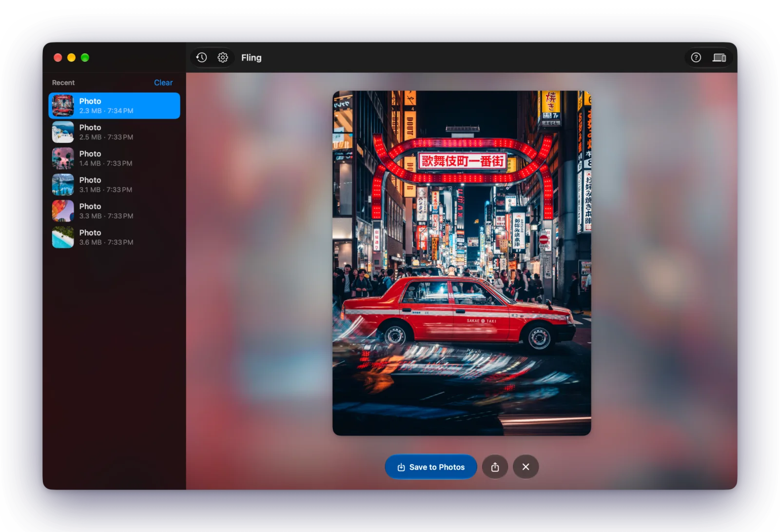The image size is (780, 532).
Task: Click the devices icon in toolbar
Action: (719, 58)
